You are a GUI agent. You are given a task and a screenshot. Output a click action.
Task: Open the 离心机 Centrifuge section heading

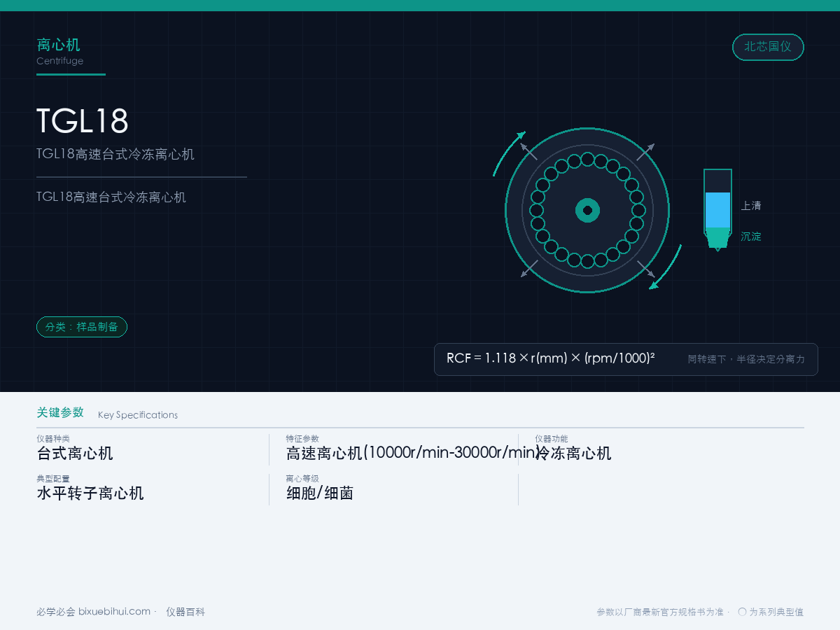pos(59,52)
